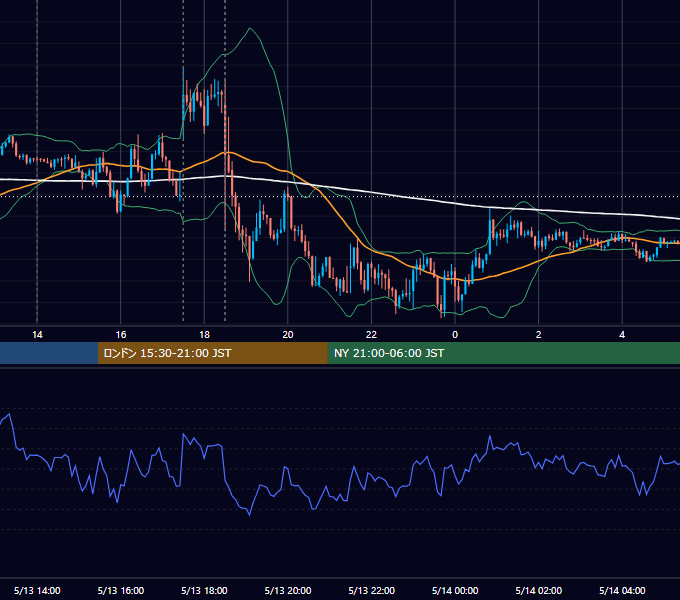The image size is (680, 600).
Task: Click the '5/14 02:00' date label
Action: [x=539, y=590]
